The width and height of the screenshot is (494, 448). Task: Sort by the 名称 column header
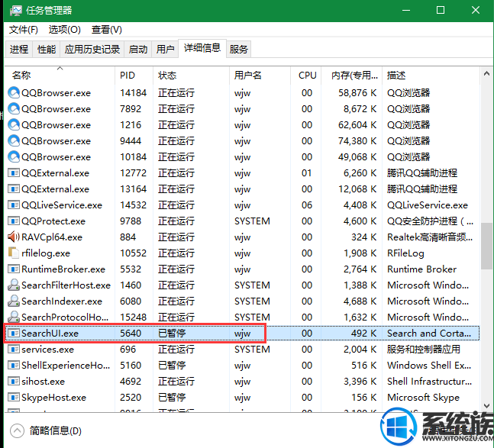tap(60, 76)
